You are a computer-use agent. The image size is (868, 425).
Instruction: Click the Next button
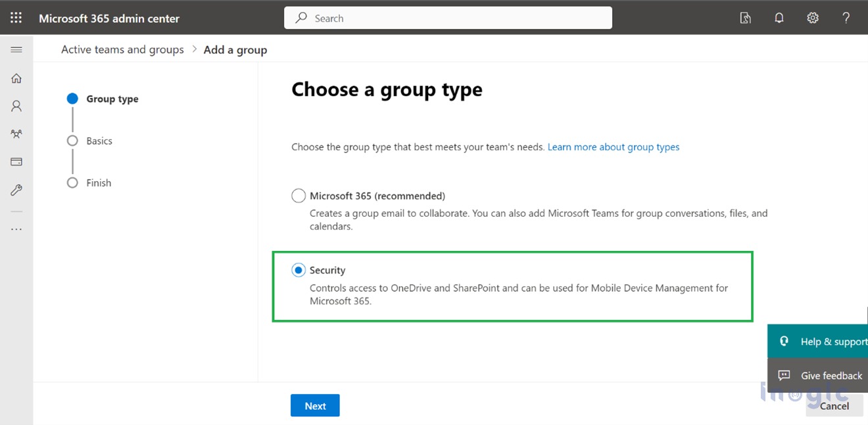pos(315,405)
